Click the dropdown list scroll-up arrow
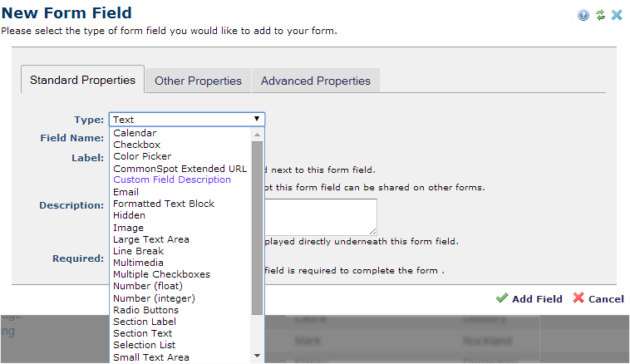This screenshot has width=630, height=364. (x=258, y=134)
